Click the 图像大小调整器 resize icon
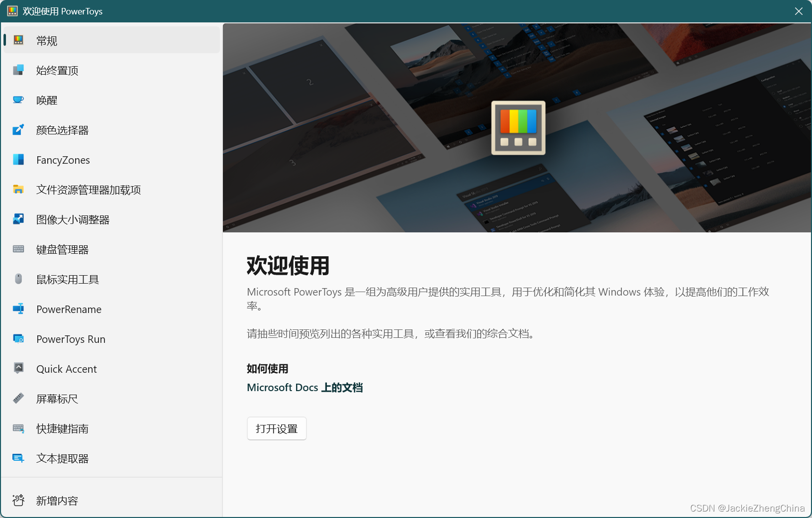The image size is (812, 518). click(18, 219)
